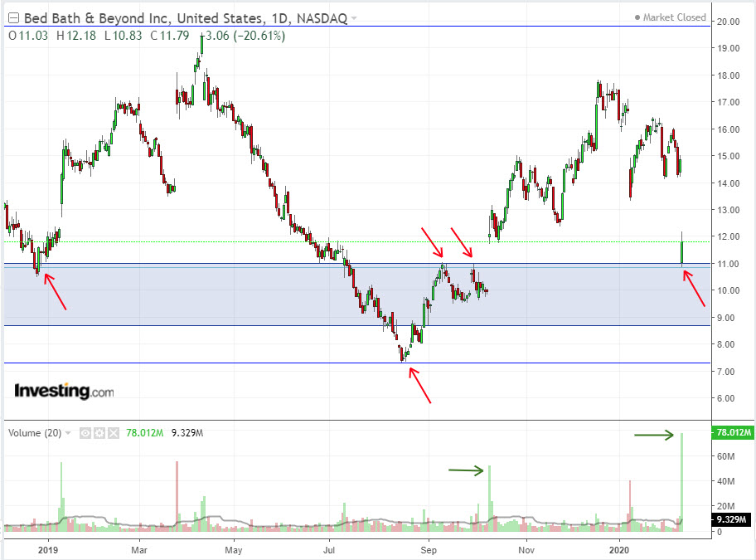Screen dimensions: 756x560
Task: Click the May label on the time axis
Action: coord(234,550)
